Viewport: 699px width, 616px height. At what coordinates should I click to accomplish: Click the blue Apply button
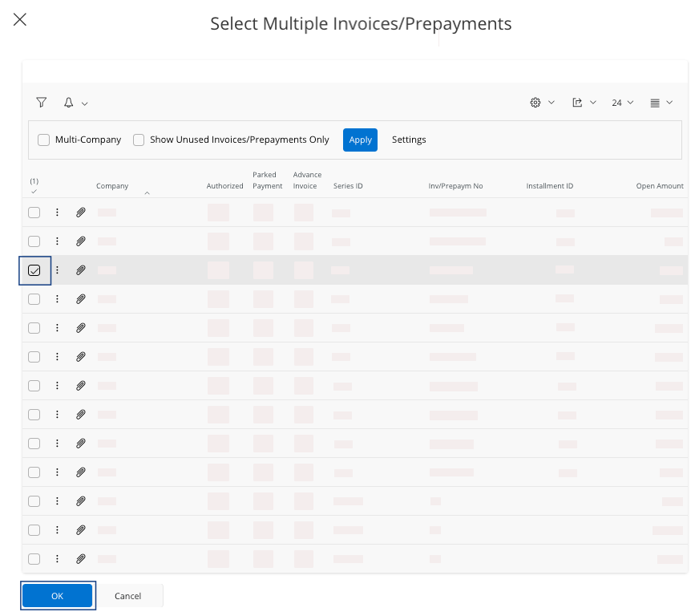pyautogui.click(x=360, y=140)
